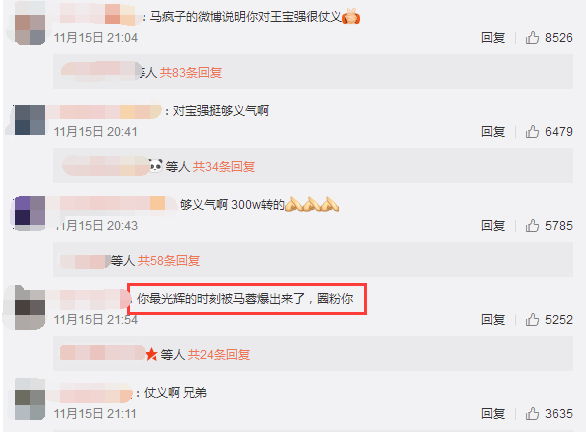Viewport: 586px width, 432px height.
Task: Click the highlighted comment text about 马蓉
Action: pyautogui.click(x=245, y=299)
